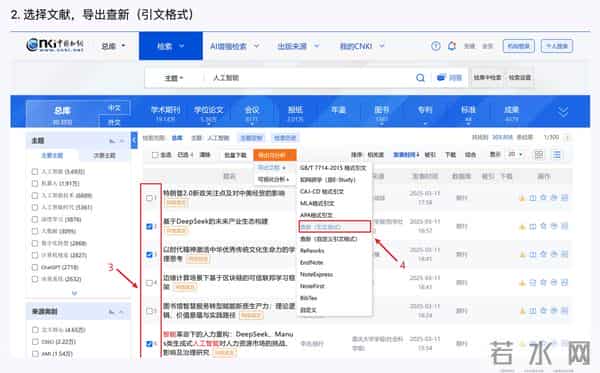The image size is (600, 373).
Task: Expand the 出版来源 menu
Action: click(298, 46)
